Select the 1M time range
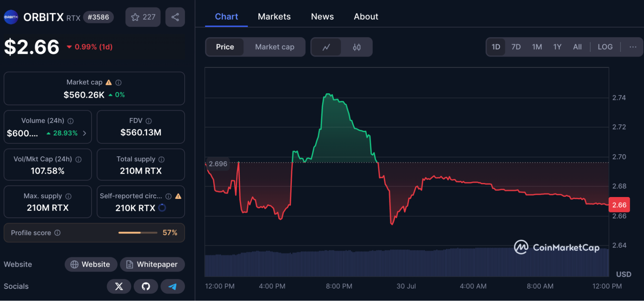Image resolution: width=644 pixels, height=301 pixels. pyautogui.click(x=537, y=47)
